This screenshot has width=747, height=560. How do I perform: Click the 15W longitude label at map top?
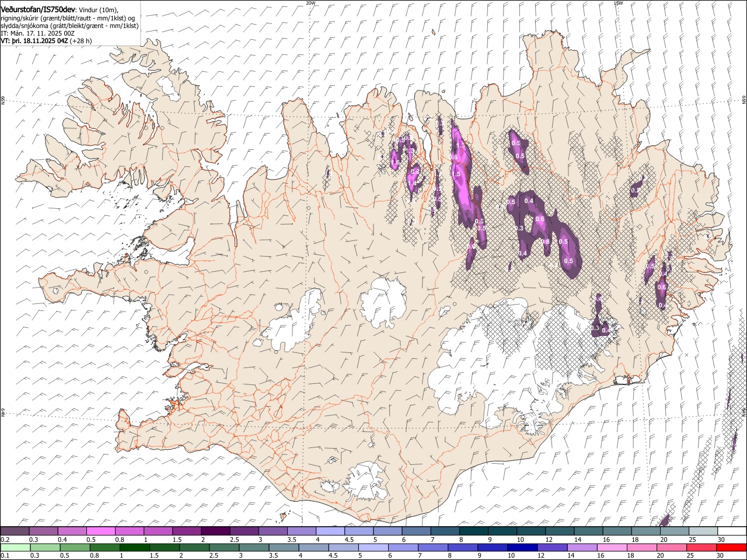(x=619, y=3)
